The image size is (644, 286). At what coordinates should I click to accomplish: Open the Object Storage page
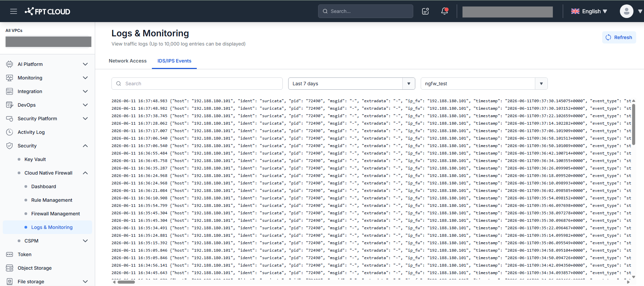(x=35, y=268)
